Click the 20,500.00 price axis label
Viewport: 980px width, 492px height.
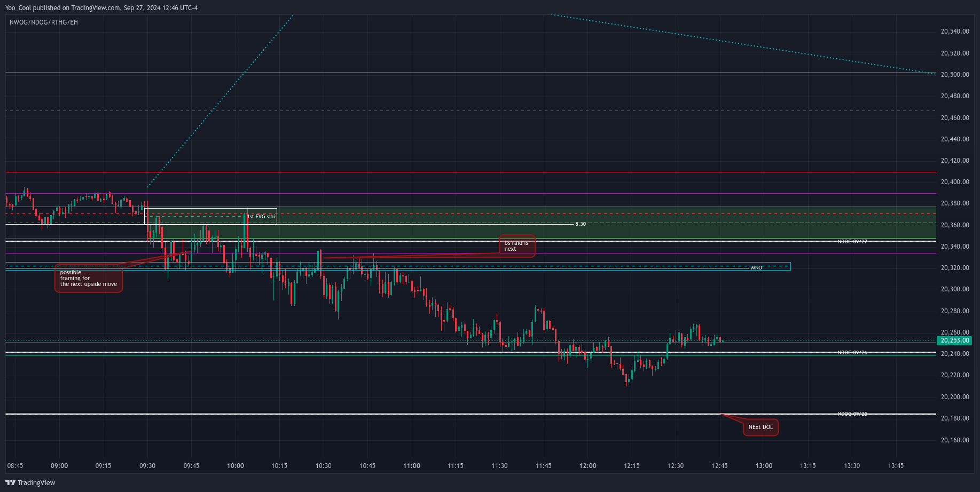(x=954, y=75)
